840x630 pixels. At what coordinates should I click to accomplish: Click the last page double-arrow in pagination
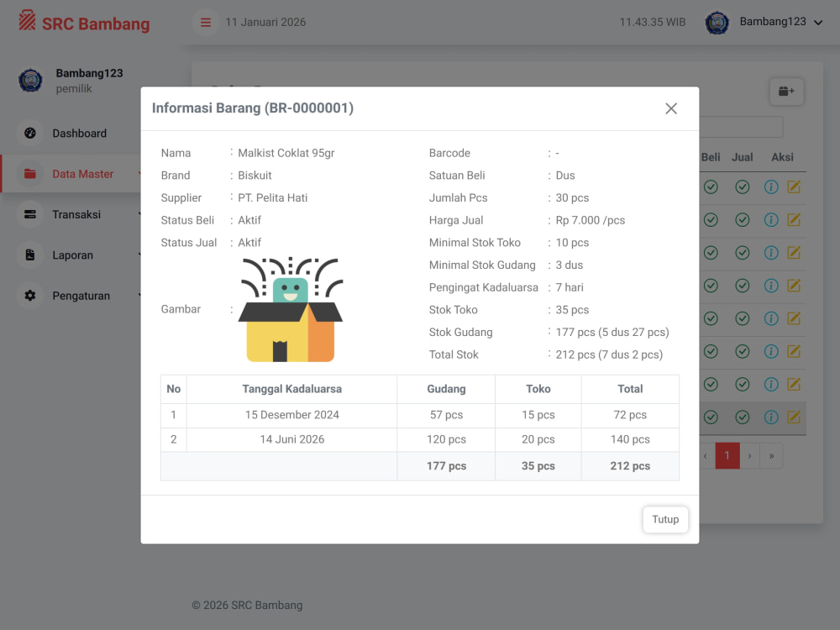click(x=771, y=456)
